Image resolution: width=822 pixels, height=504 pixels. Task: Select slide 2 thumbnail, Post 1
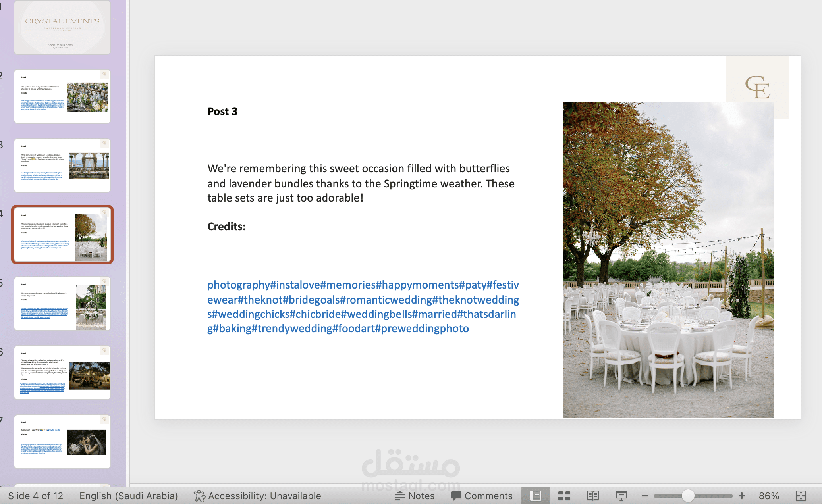click(x=62, y=96)
